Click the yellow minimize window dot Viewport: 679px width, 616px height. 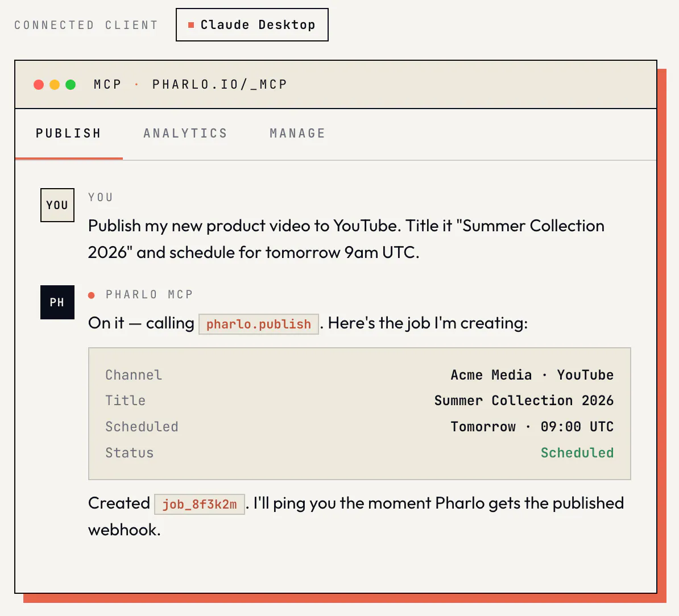coord(55,84)
